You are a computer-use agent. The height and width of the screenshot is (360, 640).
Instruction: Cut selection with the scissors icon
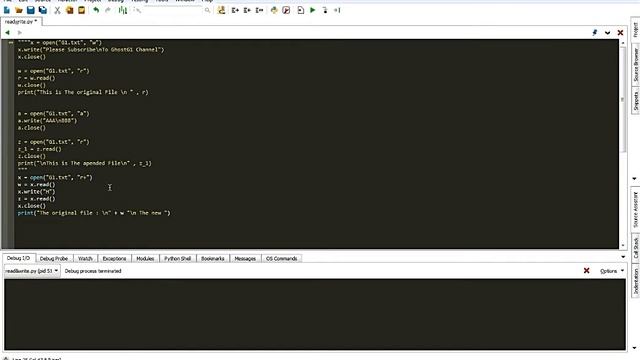tap(57, 10)
